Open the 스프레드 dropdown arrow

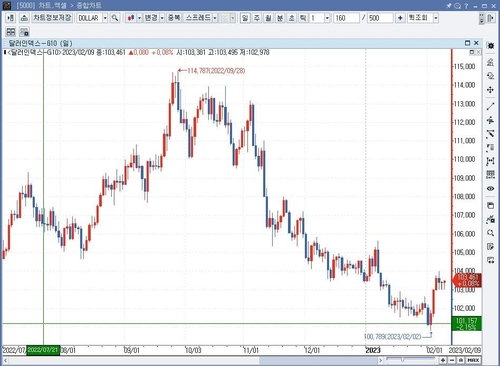215,18
